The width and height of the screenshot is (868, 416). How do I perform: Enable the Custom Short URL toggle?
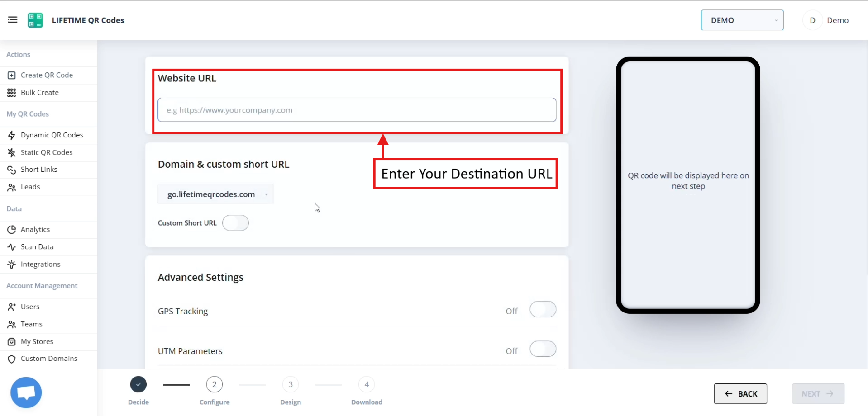coord(235,222)
